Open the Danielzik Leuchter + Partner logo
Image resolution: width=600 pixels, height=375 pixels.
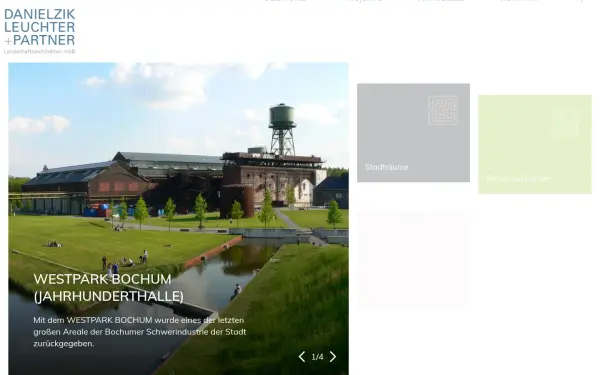39,31
